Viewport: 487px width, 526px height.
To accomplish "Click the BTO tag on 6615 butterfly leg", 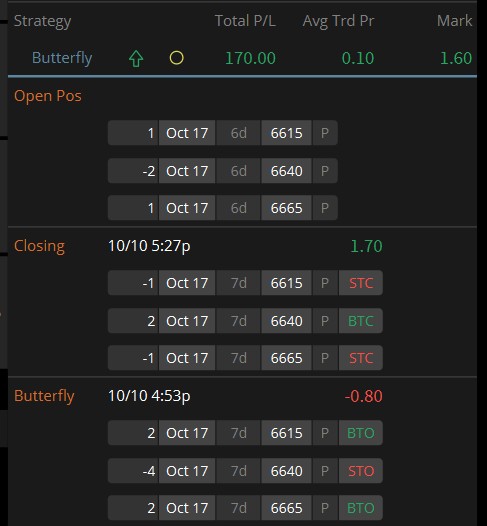I will [361, 433].
